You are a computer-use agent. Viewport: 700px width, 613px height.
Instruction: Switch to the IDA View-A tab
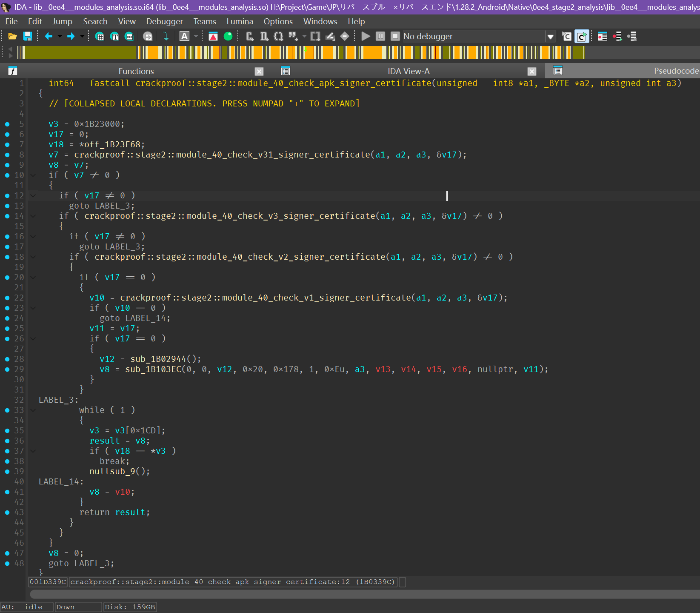coord(409,71)
